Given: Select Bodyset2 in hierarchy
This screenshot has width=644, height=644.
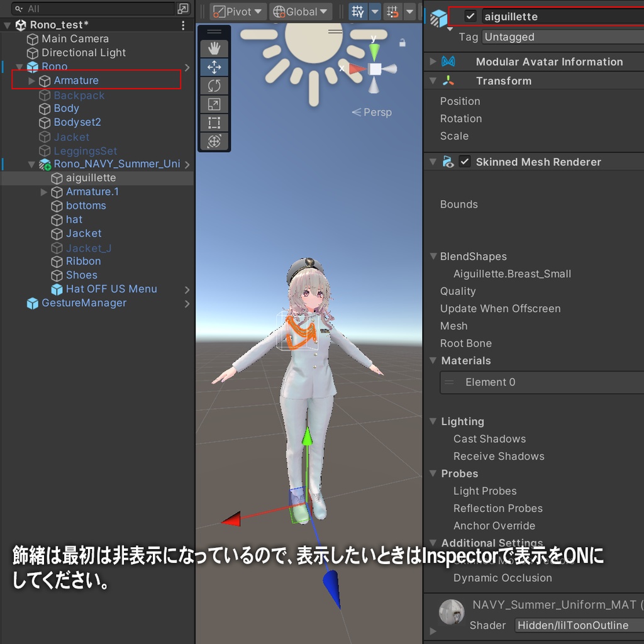Looking at the screenshot, I should (x=77, y=123).
